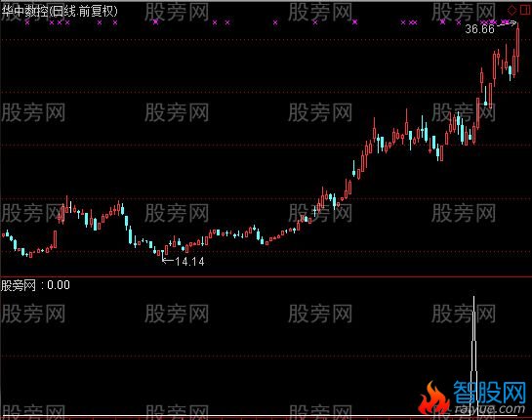Screen dimensions: 532x420
Task: Click the 36.66 high price label
Action: (x=479, y=29)
